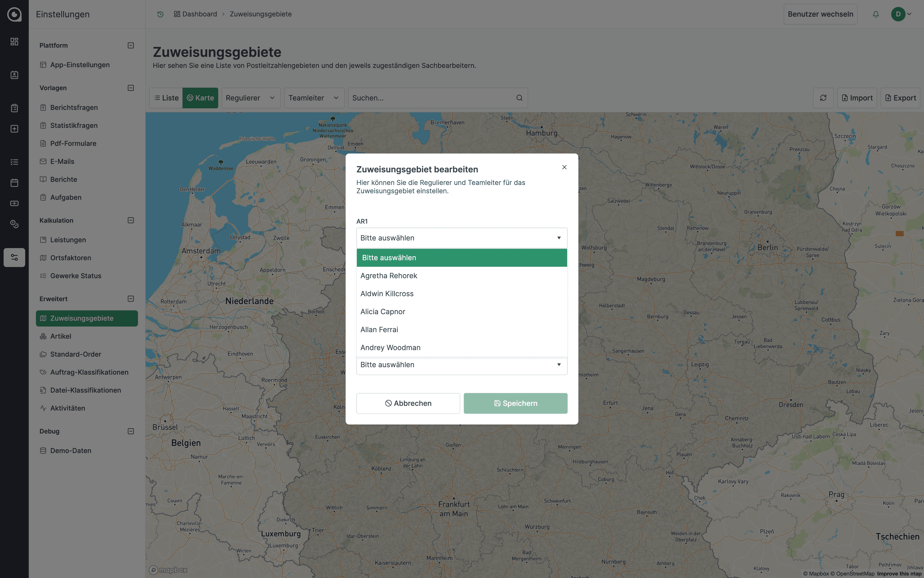Viewport: 924px width, 578px height.
Task: Focus the Suchen search field
Action: pos(438,98)
